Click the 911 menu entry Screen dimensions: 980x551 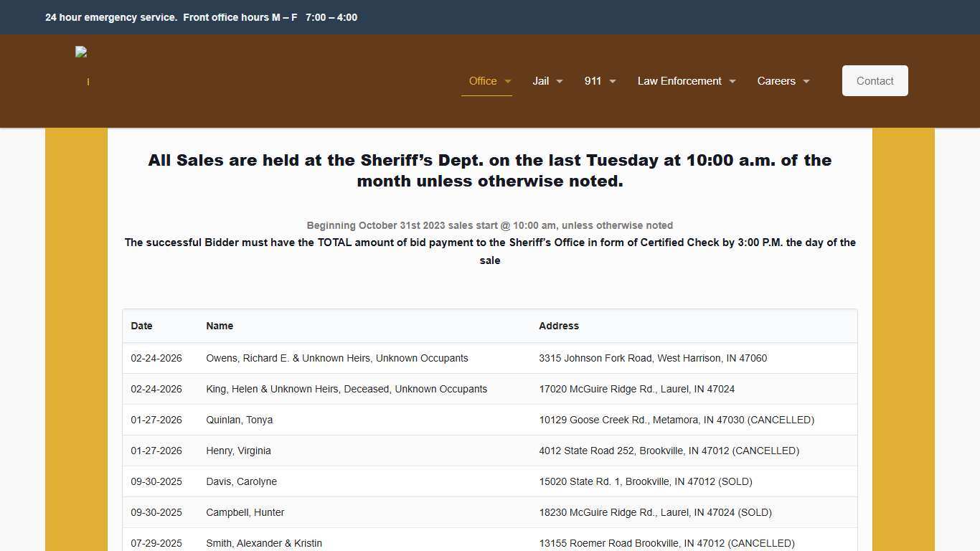tap(593, 81)
